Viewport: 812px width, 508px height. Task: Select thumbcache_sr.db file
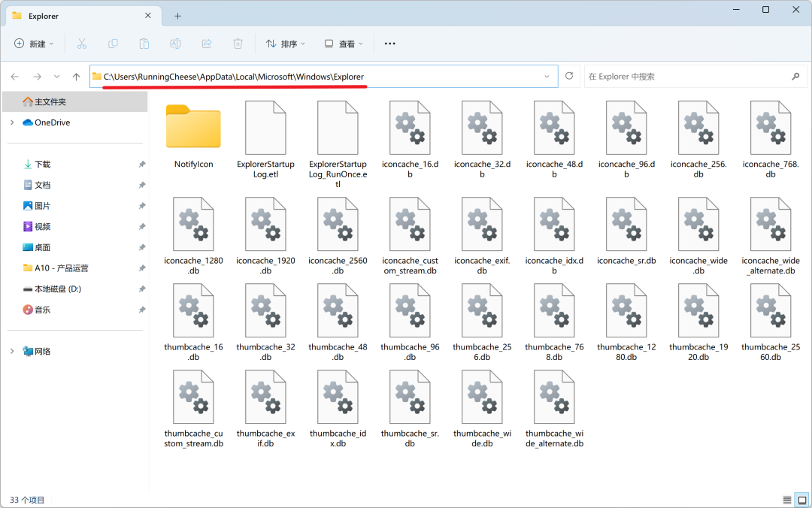point(411,409)
